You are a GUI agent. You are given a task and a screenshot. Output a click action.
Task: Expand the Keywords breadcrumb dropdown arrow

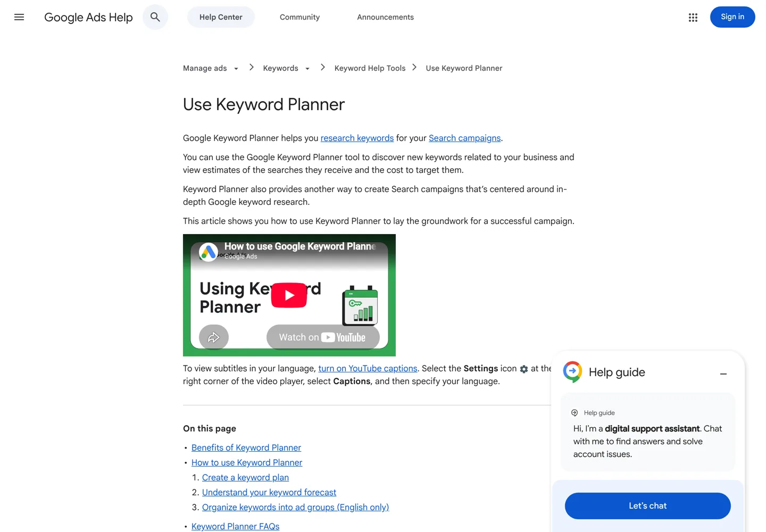pyautogui.click(x=307, y=69)
